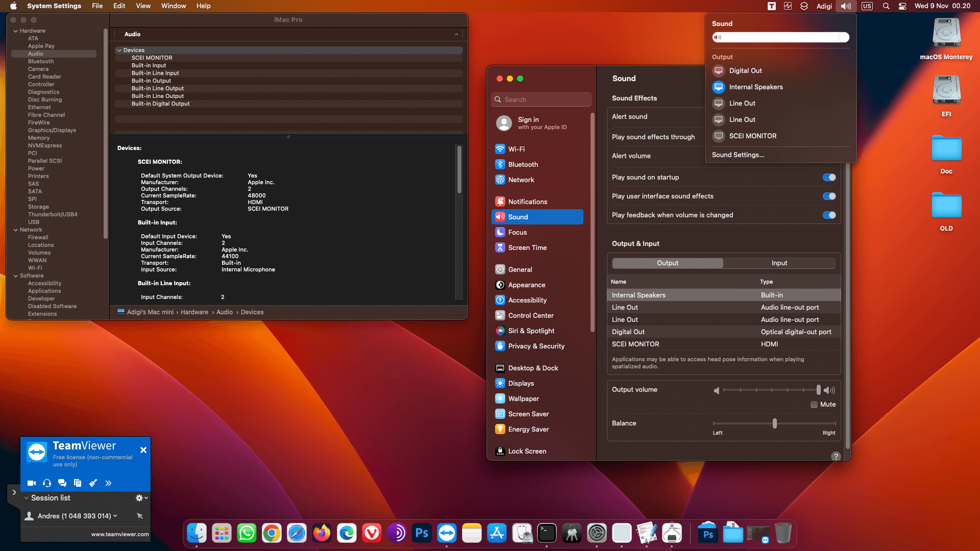The height and width of the screenshot is (551, 980).
Task: Toggle Play sound on startup switch
Action: (829, 177)
